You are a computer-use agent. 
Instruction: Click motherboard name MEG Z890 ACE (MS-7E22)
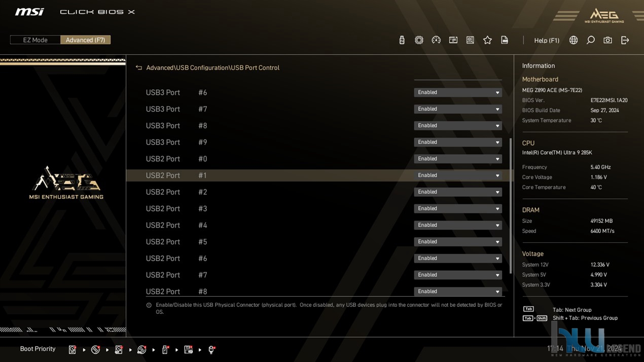pos(552,90)
